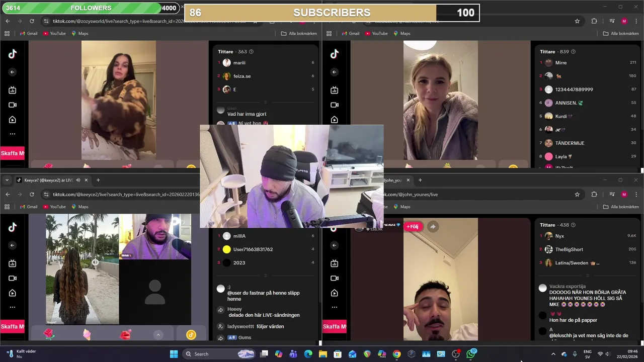Open Go Live camera icon in zozysworld sidebar
The height and width of the screenshot is (362, 644).
pos(13,105)
